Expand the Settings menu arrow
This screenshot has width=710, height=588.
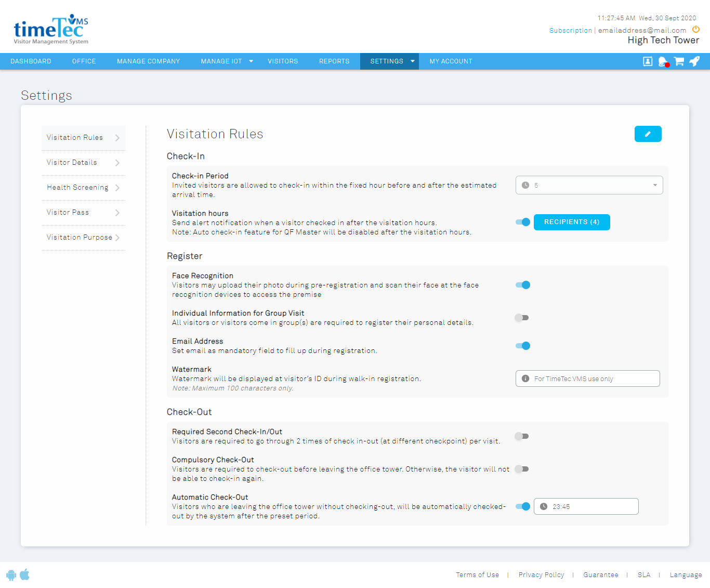(x=413, y=61)
